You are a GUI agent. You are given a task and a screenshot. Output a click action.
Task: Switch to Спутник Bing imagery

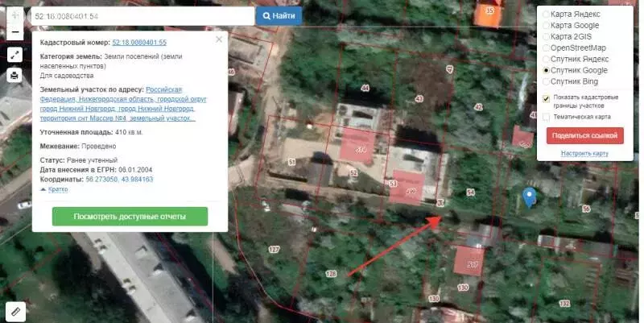point(547,81)
